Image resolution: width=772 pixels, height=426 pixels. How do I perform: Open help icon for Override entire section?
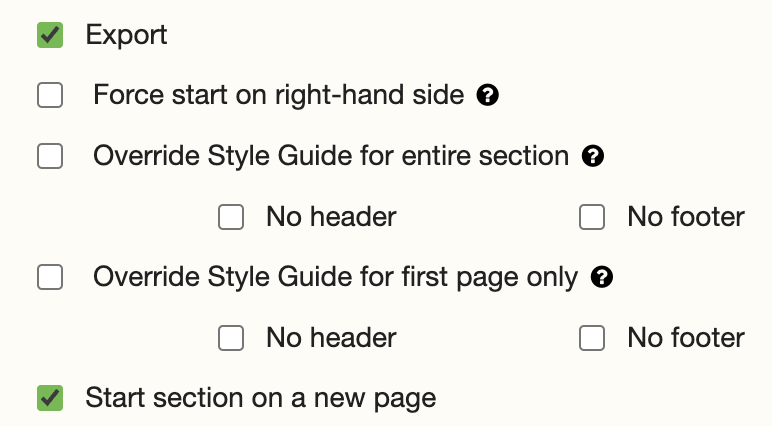[x=593, y=156]
